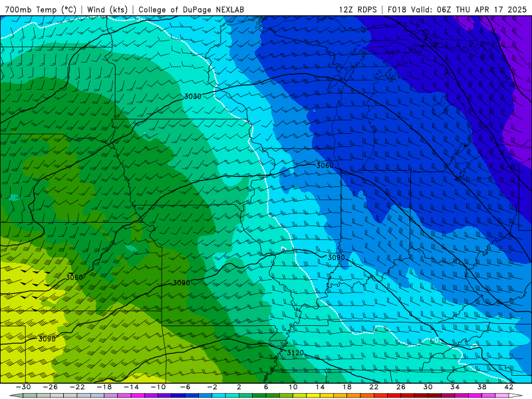The width and height of the screenshot is (532, 399).
Task: Click the 3120 height contour label
Action: click(295, 353)
